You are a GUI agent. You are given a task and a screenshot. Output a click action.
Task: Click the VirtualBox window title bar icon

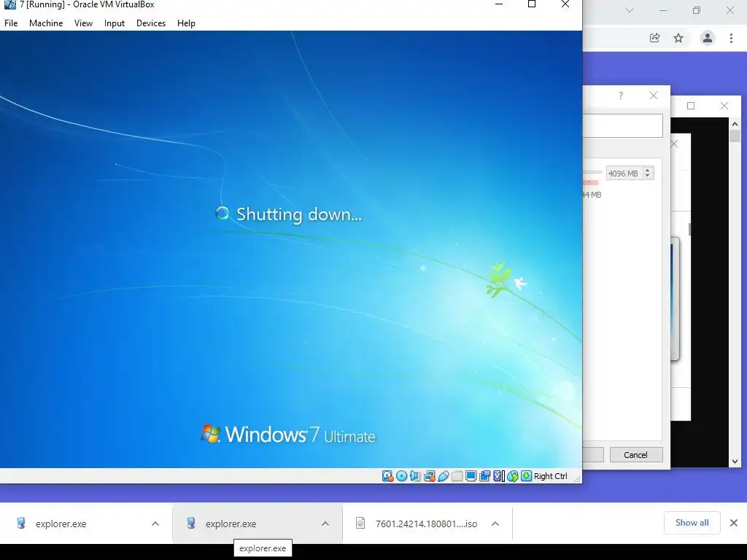(9, 4)
